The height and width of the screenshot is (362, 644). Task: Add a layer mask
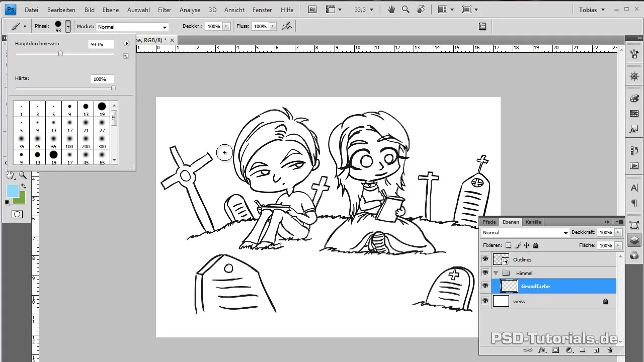coord(556,350)
